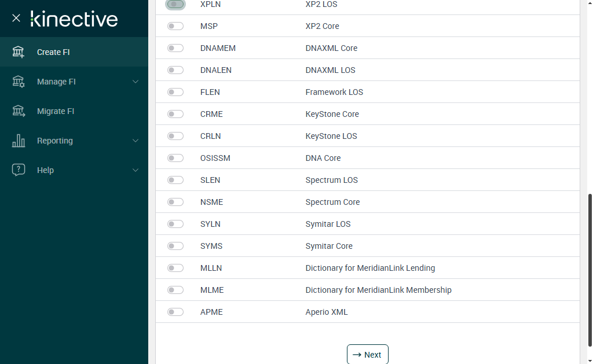Click the Migrate FI bank arrow icon
This screenshot has width=593, height=364.
[x=18, y=111]
